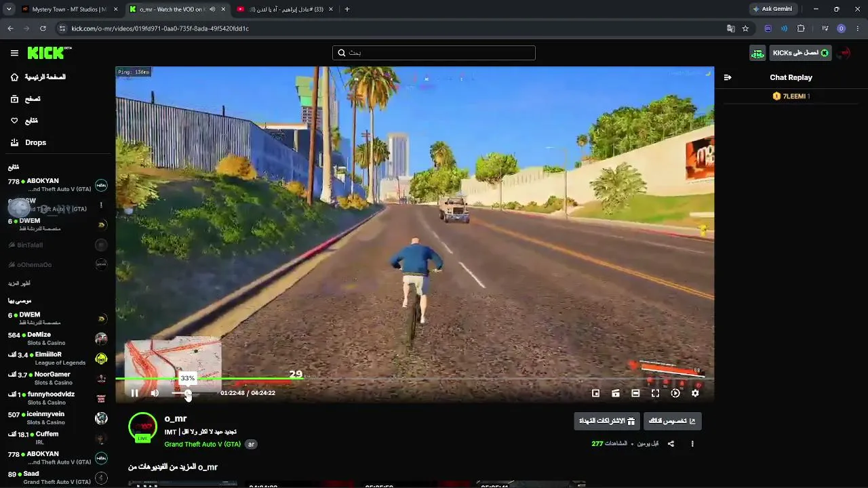The height and width of the screenshot is (488, 868).
Task: Collapse the Chat Replay panel
Action: pos(728,77)
